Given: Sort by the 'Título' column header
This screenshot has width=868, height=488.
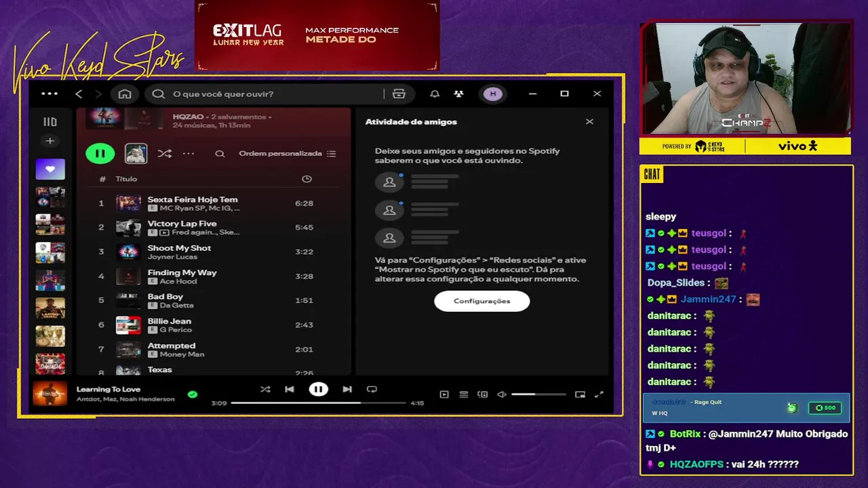Looking at the screenshot, I should pos(126,179).
